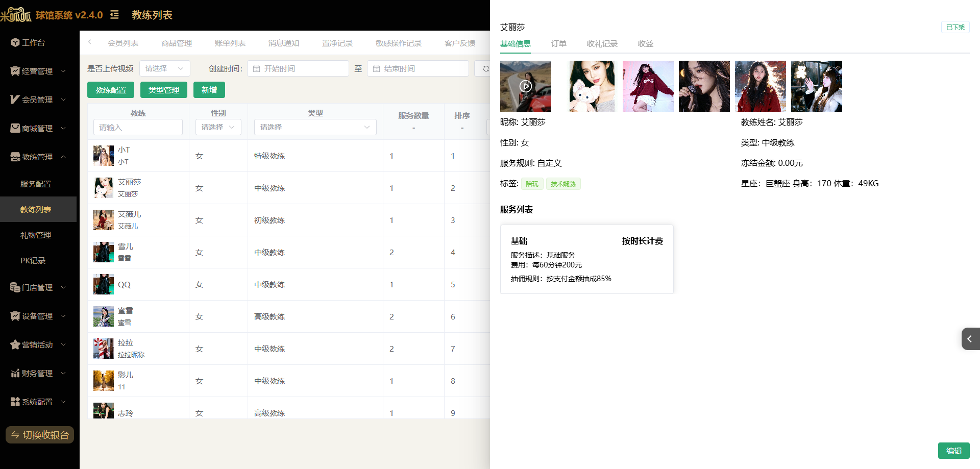
Task: Collapse 教练管理 menu chevron
Action: coord(63,157)
